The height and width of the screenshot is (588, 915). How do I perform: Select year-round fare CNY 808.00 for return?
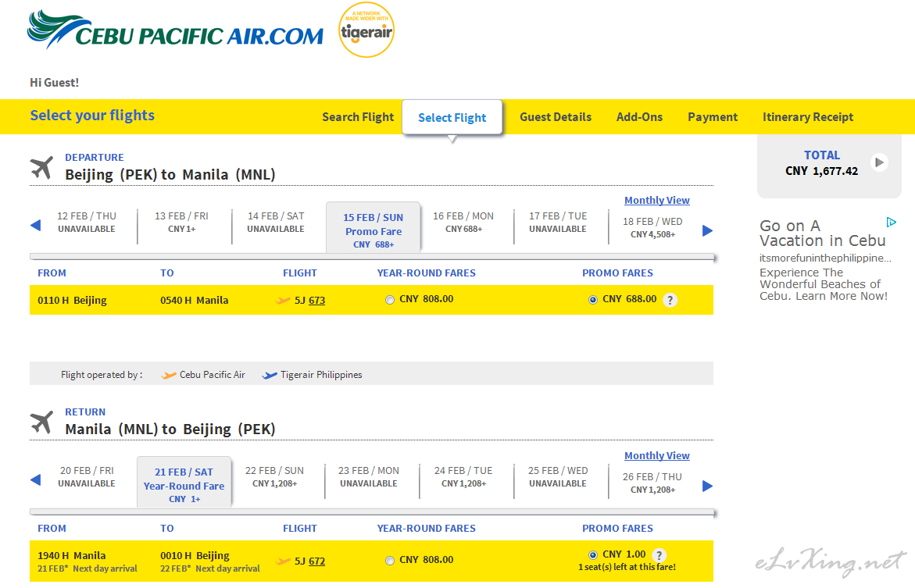(x=390, y=561)
